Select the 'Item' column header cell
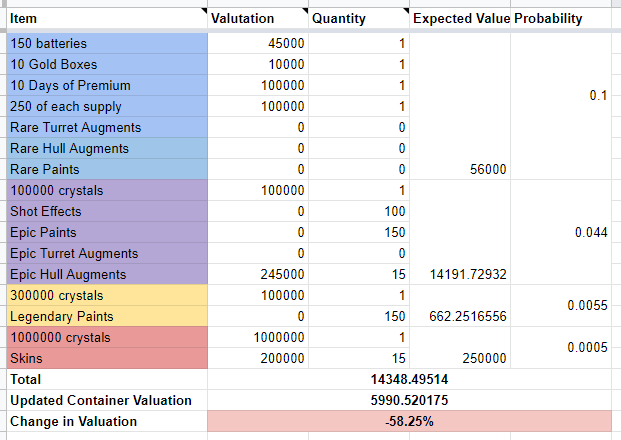 105,18
